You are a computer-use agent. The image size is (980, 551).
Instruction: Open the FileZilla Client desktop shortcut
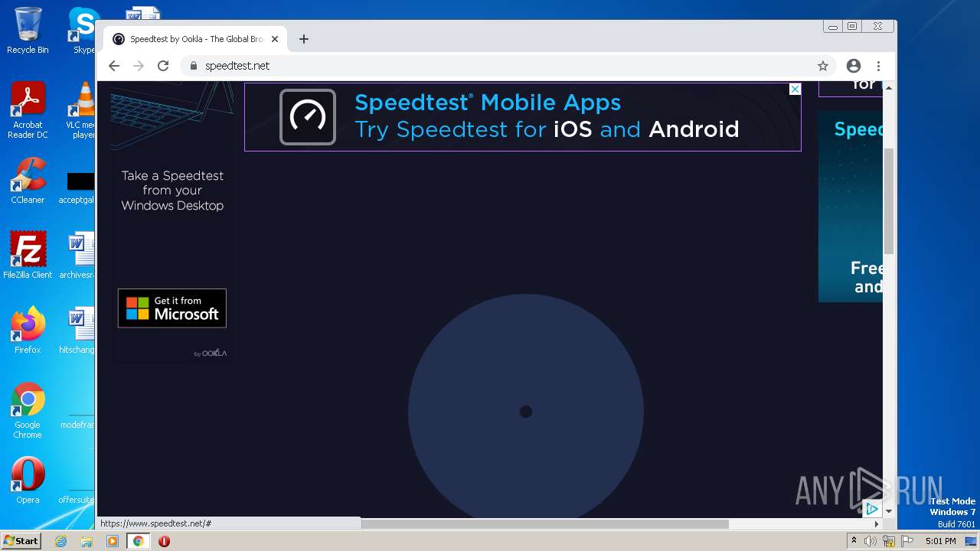pos(28,256)
